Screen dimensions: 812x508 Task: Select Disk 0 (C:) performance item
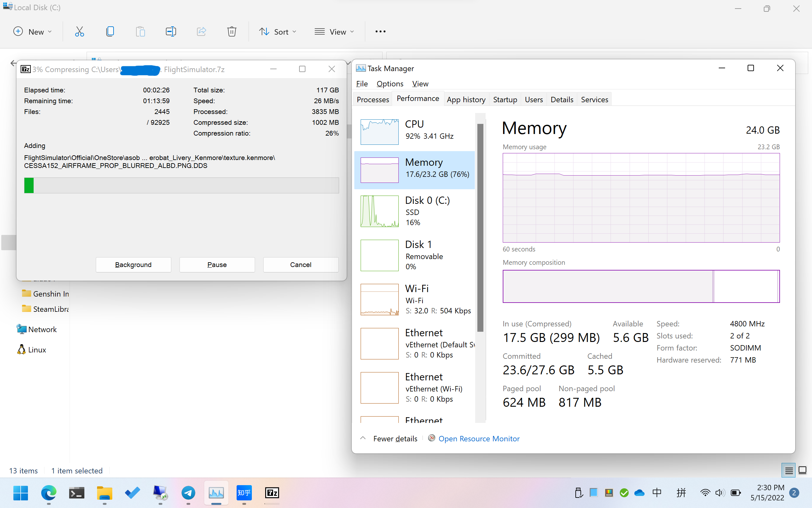point(414,211)
